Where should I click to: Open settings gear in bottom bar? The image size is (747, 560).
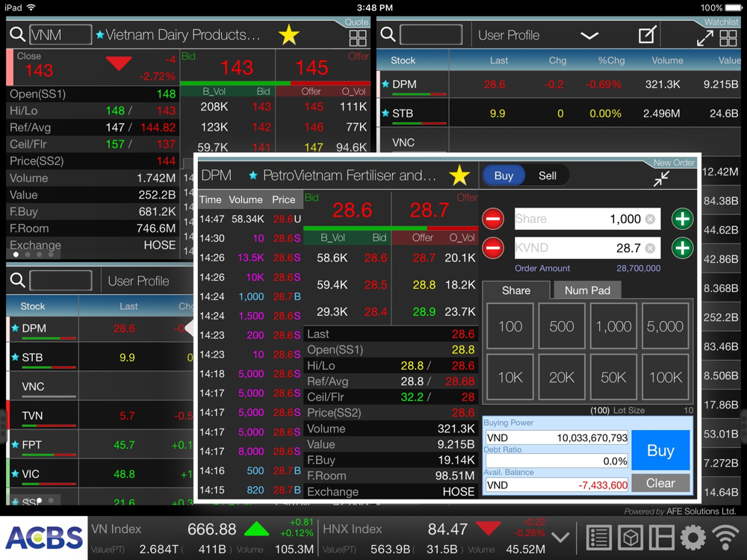693,538
